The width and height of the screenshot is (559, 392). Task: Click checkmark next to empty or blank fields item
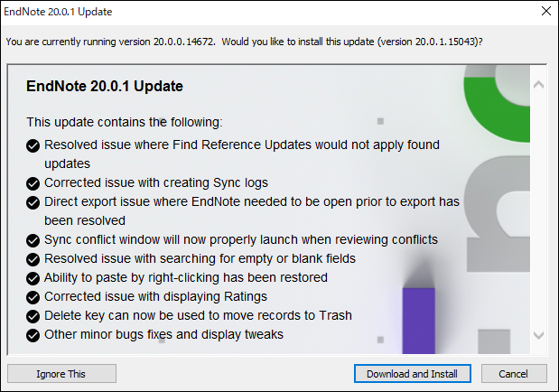[x=33, y=258]
